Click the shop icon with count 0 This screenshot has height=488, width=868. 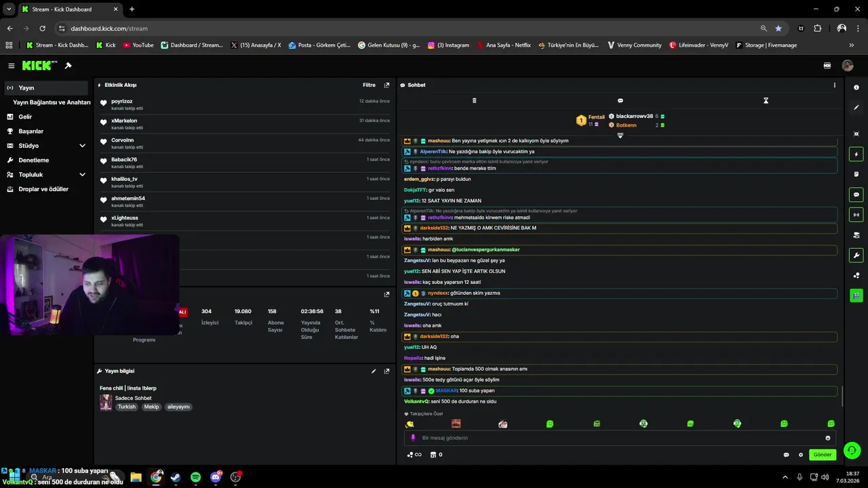pyautogui.click(x=437, y=455)
